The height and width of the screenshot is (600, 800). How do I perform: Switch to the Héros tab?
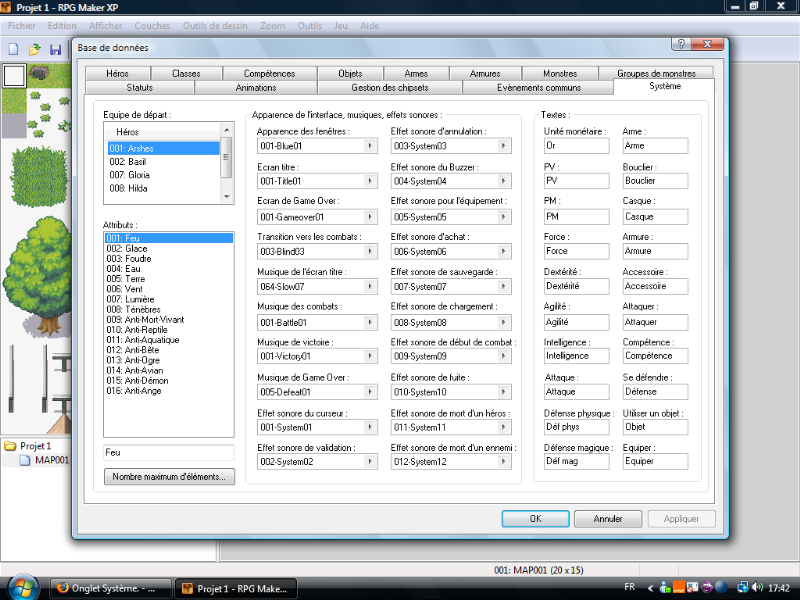click(117, 73)
